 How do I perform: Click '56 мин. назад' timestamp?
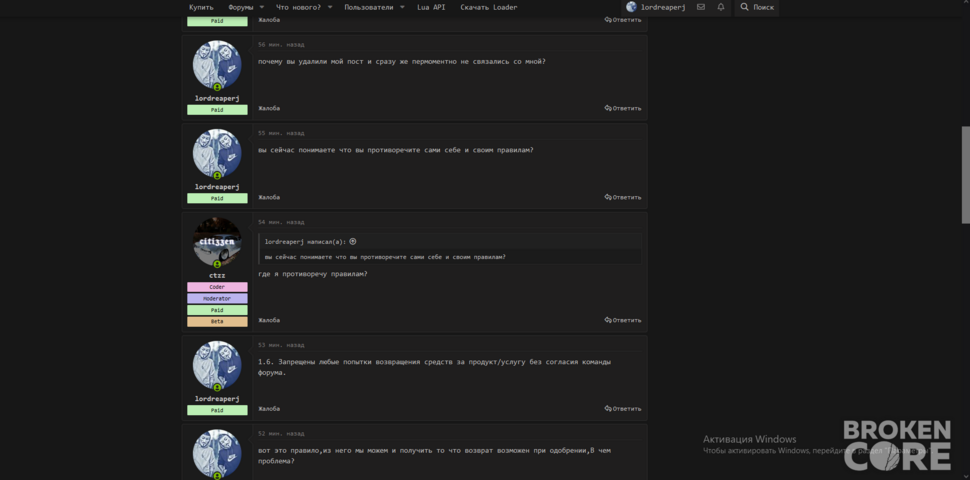[281, 45]
